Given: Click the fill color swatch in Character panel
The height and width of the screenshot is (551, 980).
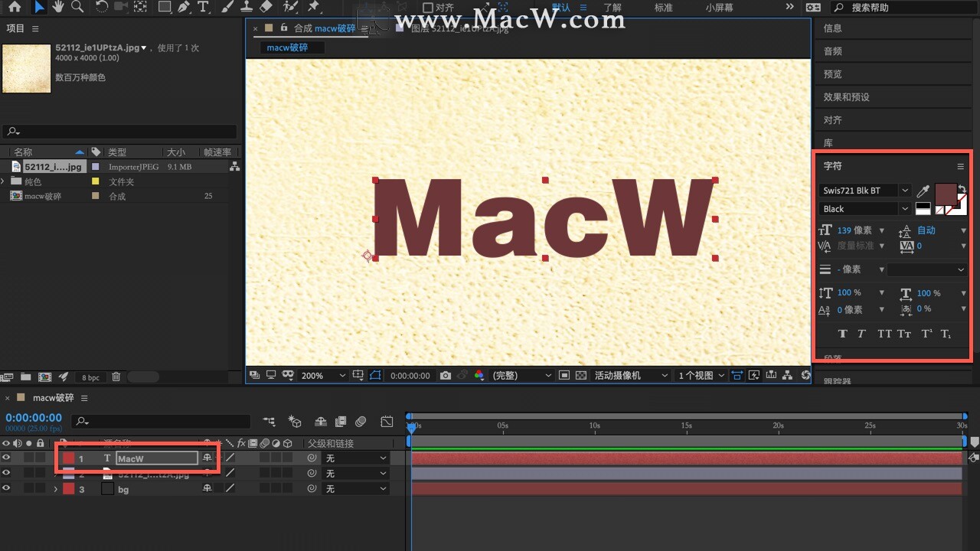Looking at the screenshot, I should pos(946,194).
